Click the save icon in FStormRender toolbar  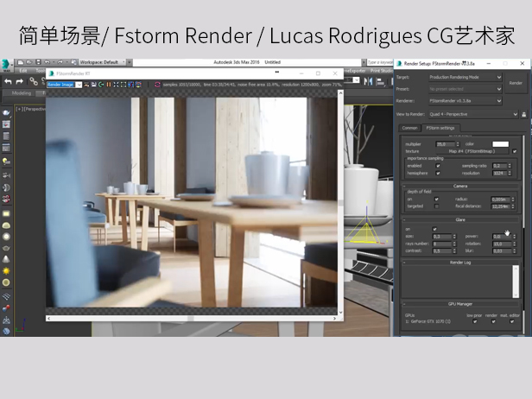click(92, 85)
